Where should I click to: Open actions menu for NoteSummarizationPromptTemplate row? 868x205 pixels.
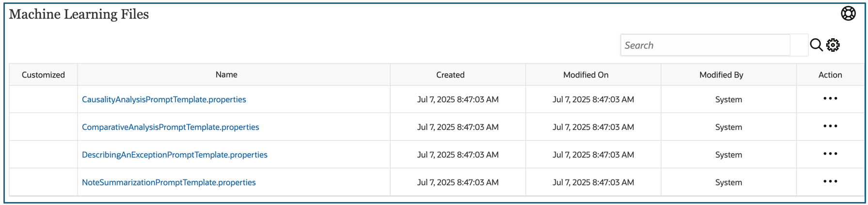point(830,182)
